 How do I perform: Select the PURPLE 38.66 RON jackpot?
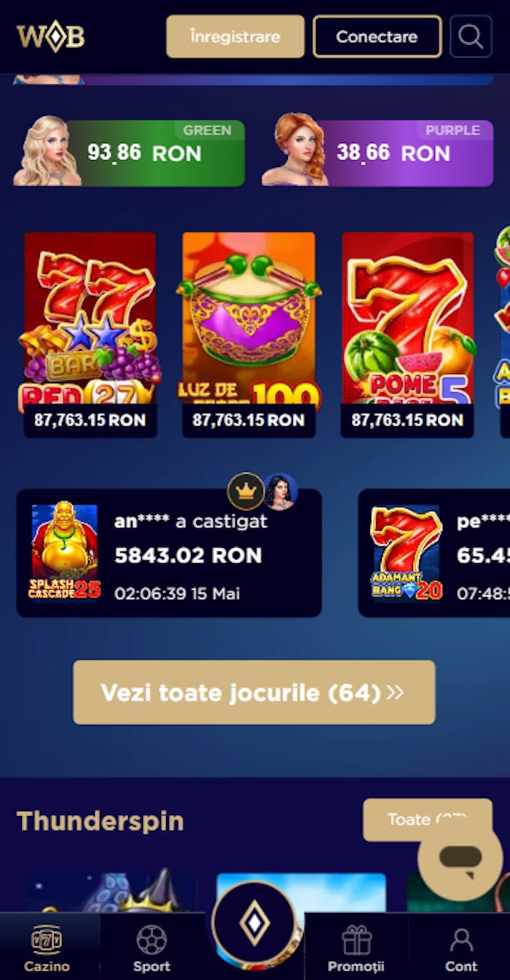pos(377,151)
